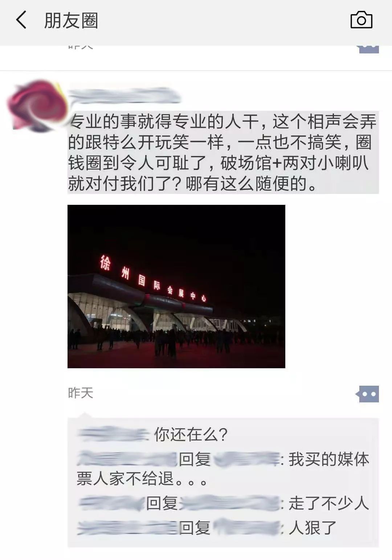Tap the partially hidden comment button at top
392x560 pixels.
pyautogui.click(x=368, y=49)
